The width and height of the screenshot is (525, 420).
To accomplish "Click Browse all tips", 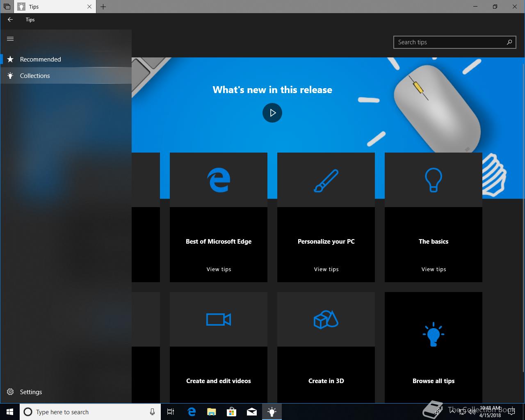I will click(434, 381).
